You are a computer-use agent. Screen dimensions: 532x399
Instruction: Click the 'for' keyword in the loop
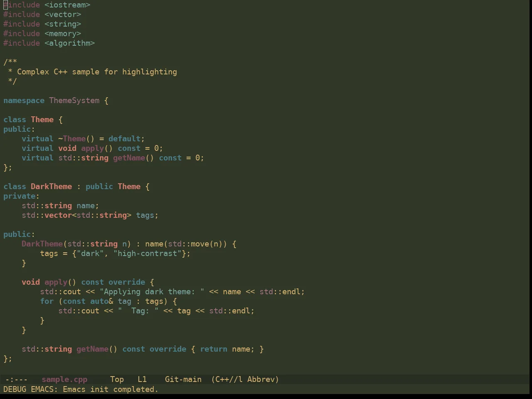click(47, 301)
